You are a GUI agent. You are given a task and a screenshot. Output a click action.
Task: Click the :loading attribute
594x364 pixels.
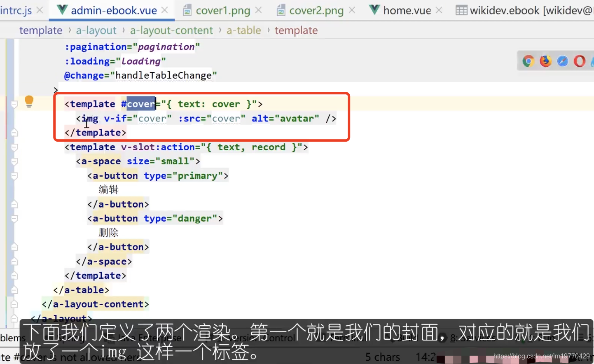pyautogui.click(x=115, y=61)
